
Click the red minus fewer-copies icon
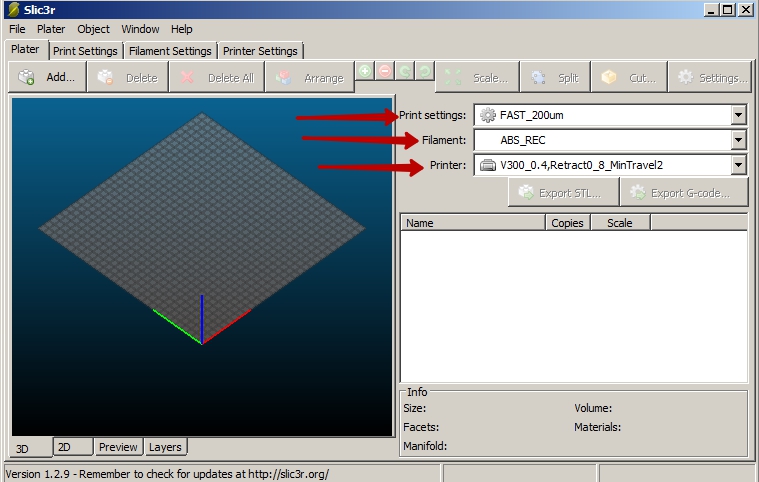coord(385,71)
